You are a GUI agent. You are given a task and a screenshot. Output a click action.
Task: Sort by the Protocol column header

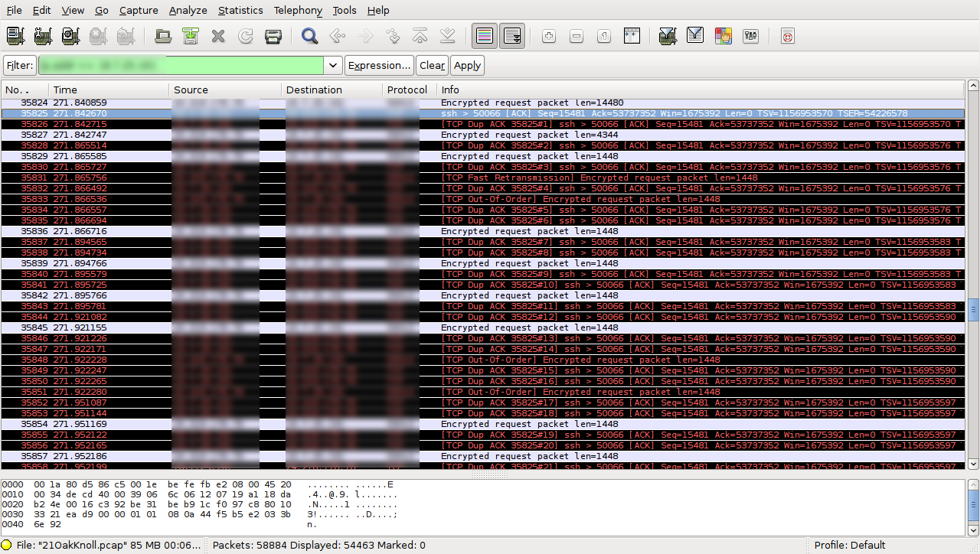coord(409,90)
